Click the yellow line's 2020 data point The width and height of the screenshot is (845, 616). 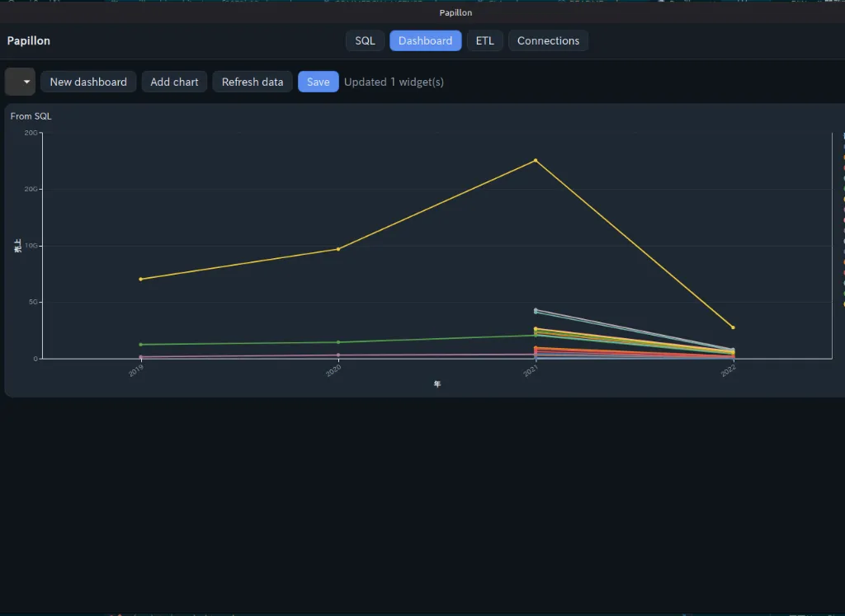(338, 249)
